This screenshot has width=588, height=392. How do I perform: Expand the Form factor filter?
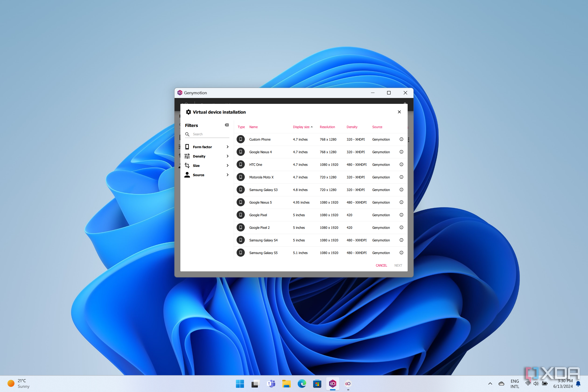(207, 147)
